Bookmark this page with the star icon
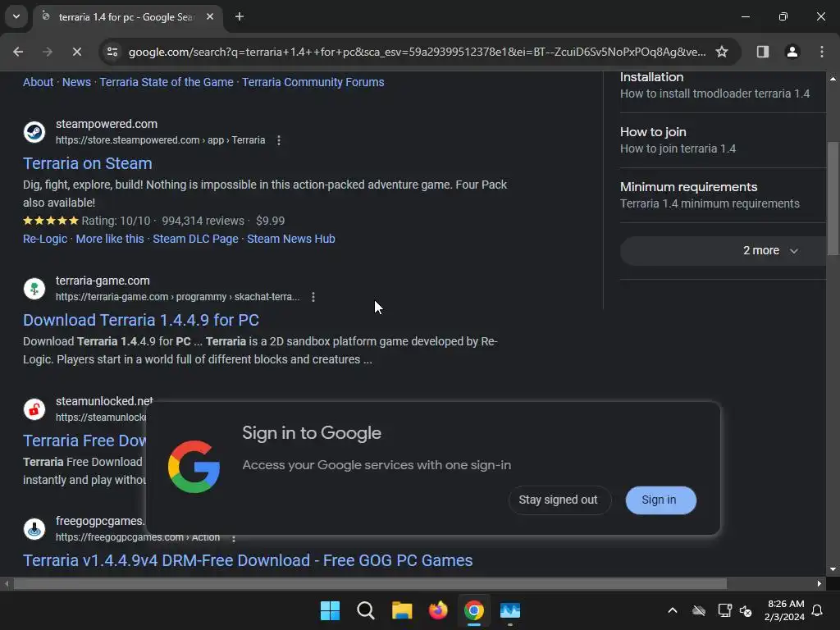 click(x=722, y=52)
